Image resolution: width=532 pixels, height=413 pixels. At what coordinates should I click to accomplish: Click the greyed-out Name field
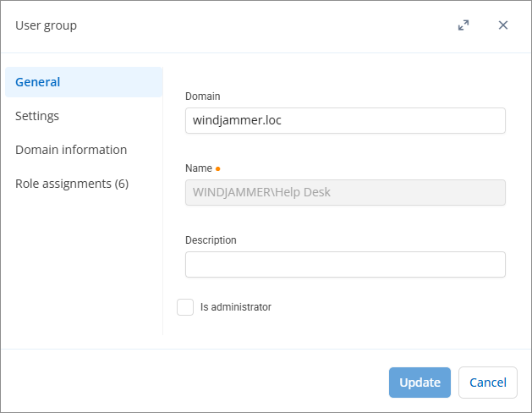345,192
